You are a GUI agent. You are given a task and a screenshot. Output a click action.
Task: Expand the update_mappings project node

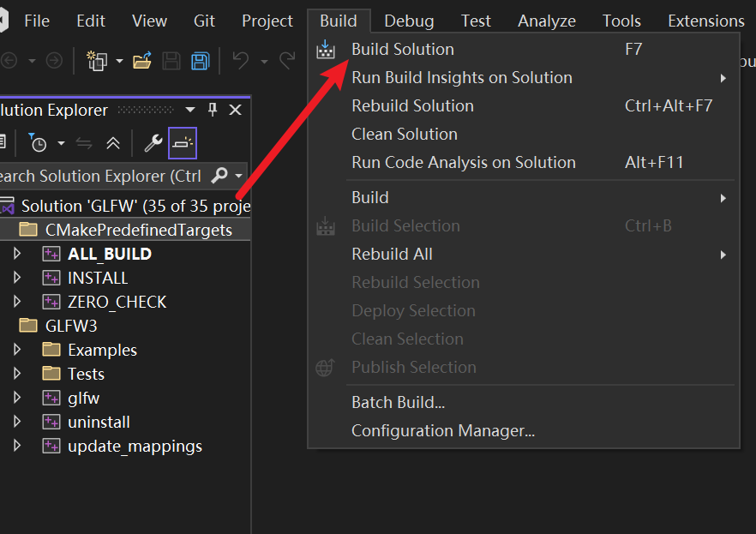tap(17, 446)
